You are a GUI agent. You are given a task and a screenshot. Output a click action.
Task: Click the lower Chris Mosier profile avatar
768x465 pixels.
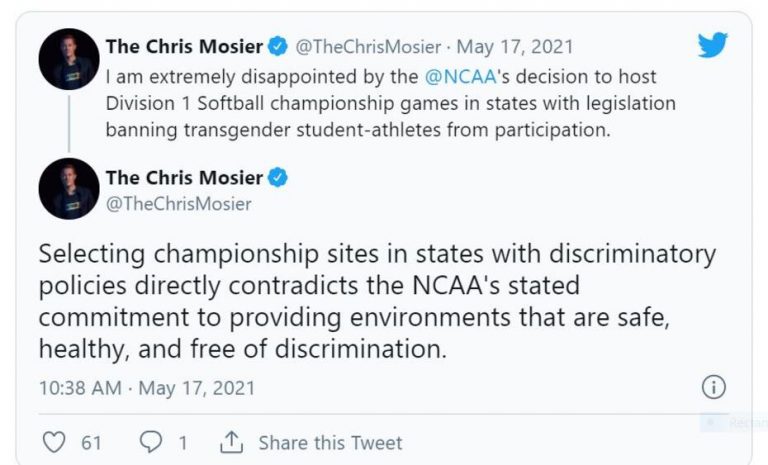pyautogui.click(x=68, y=188)
